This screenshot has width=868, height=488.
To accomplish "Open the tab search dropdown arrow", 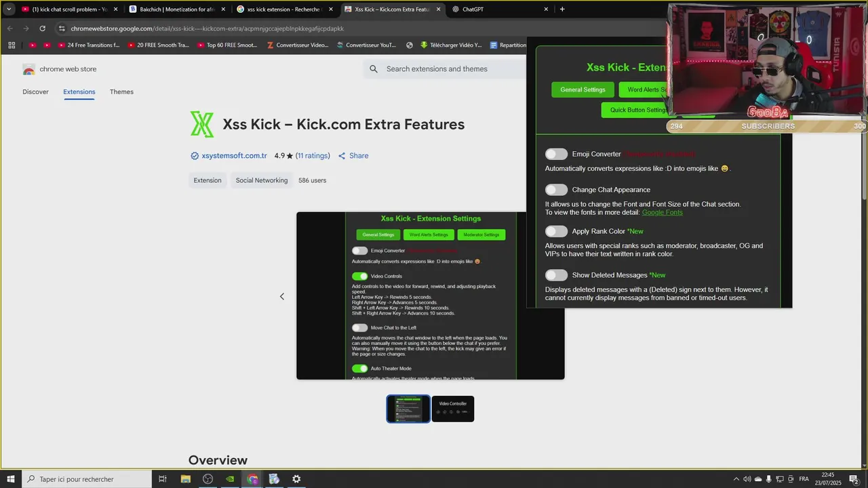I will click(x=9, y=9).
